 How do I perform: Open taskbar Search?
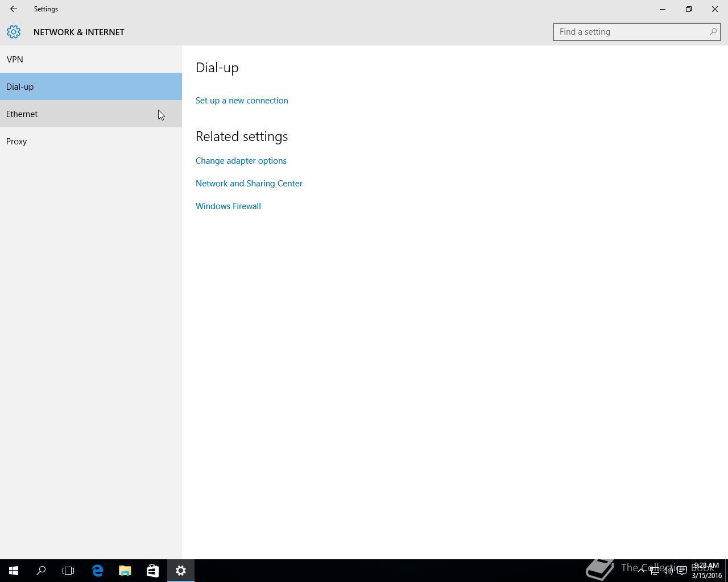coord(41,571)
